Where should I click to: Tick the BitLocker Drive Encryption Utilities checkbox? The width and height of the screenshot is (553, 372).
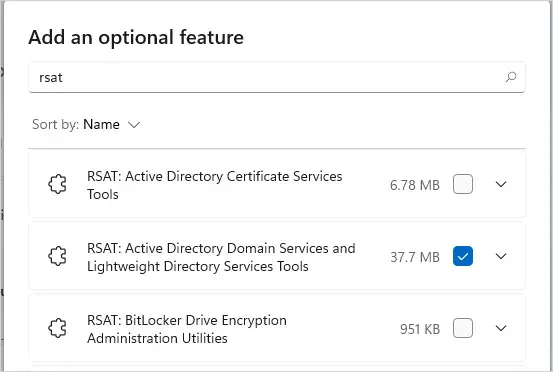(463, 328)
